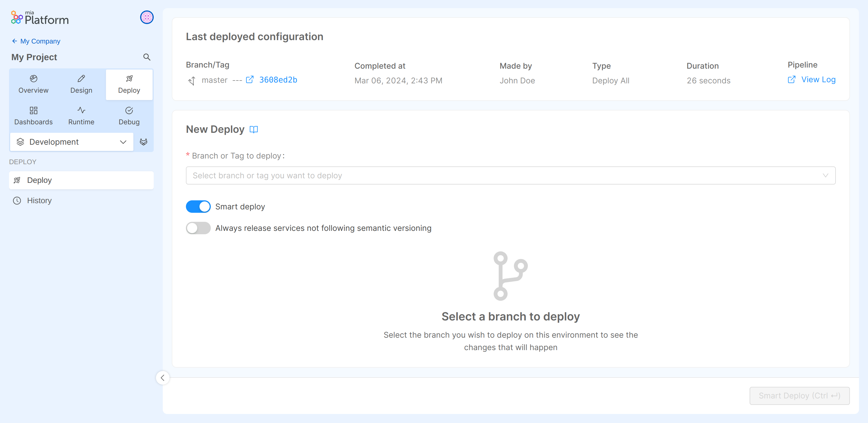Viewport: 868px width, 423px height.
Task: Go back to My Company
Action: point(40,41)
